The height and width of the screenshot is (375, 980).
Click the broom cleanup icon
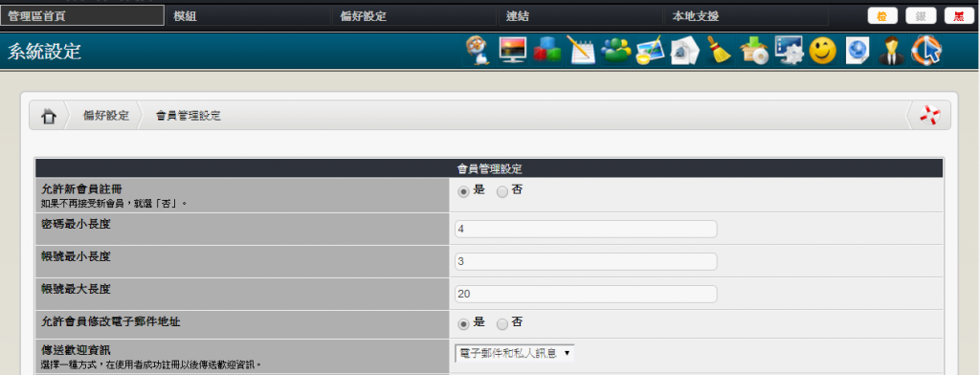720,51
